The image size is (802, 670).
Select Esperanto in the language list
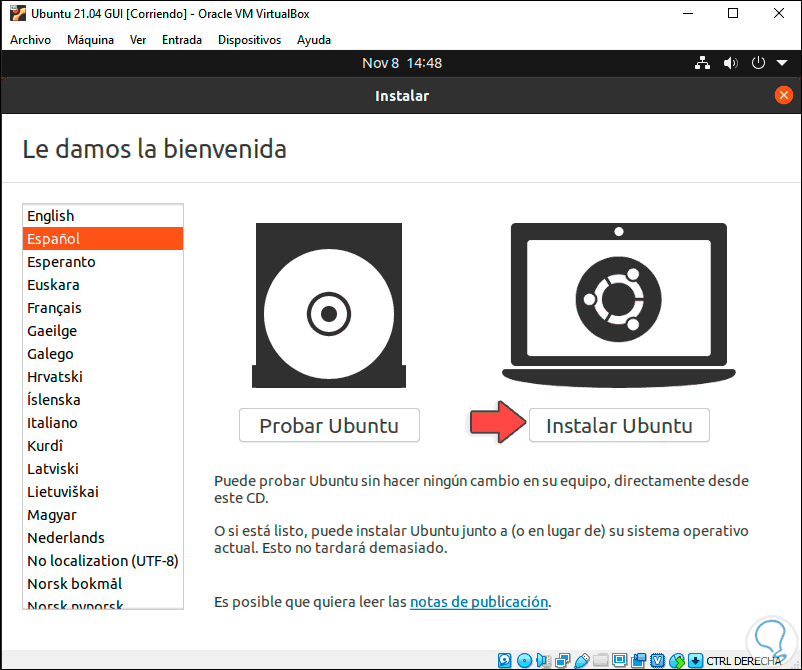[103, 262]
